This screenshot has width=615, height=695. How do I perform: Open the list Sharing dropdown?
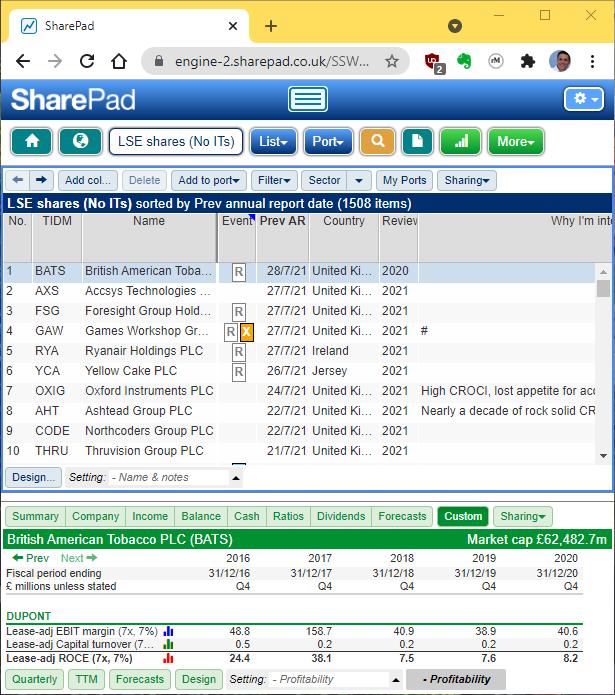[467, 180]
